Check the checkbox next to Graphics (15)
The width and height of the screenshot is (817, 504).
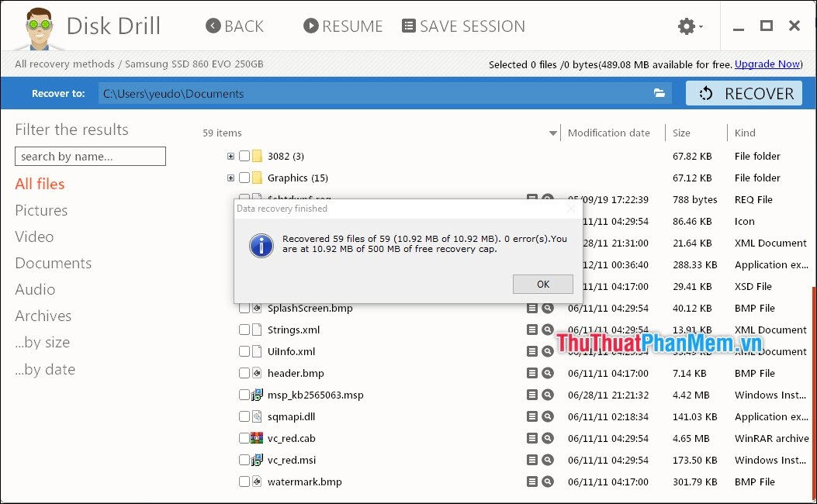243,178
